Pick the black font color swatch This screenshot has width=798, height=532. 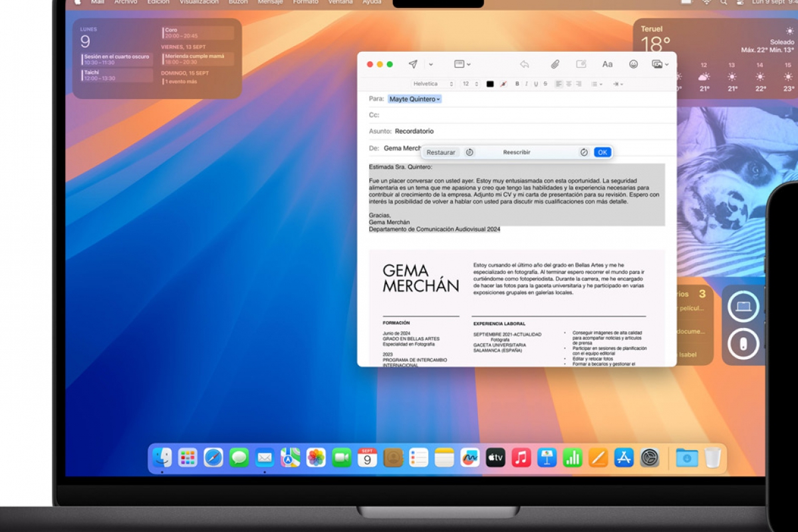pos(490,84)
